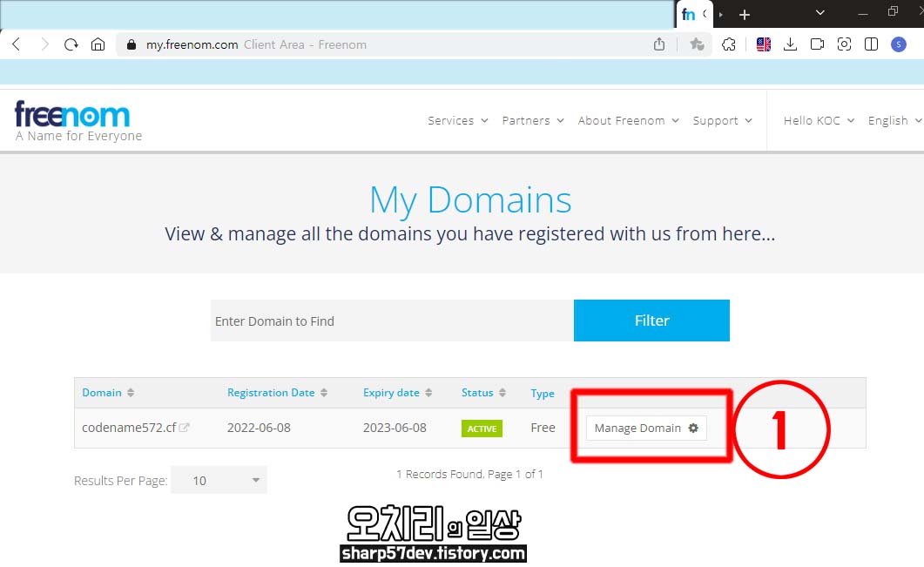
Task: Sort by the Status column header
Action: click(477, 393)
